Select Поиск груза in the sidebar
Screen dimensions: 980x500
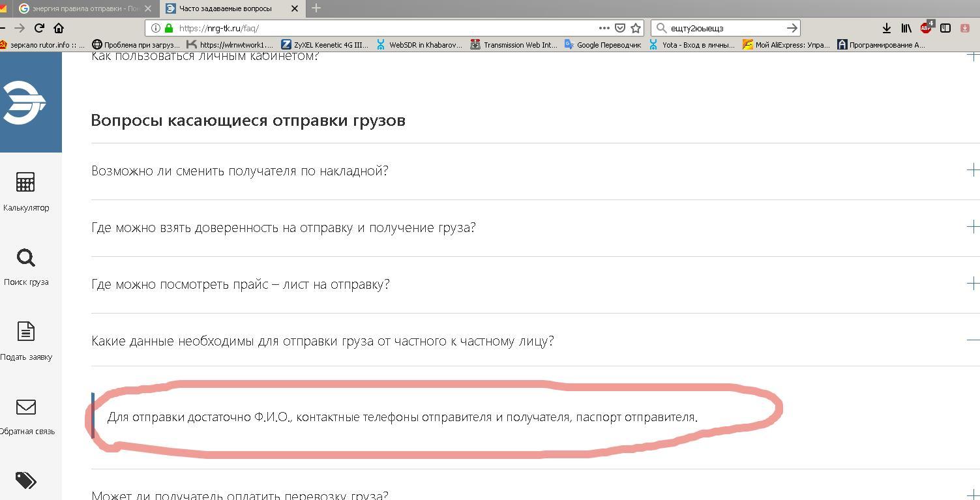tap(25, 266)
